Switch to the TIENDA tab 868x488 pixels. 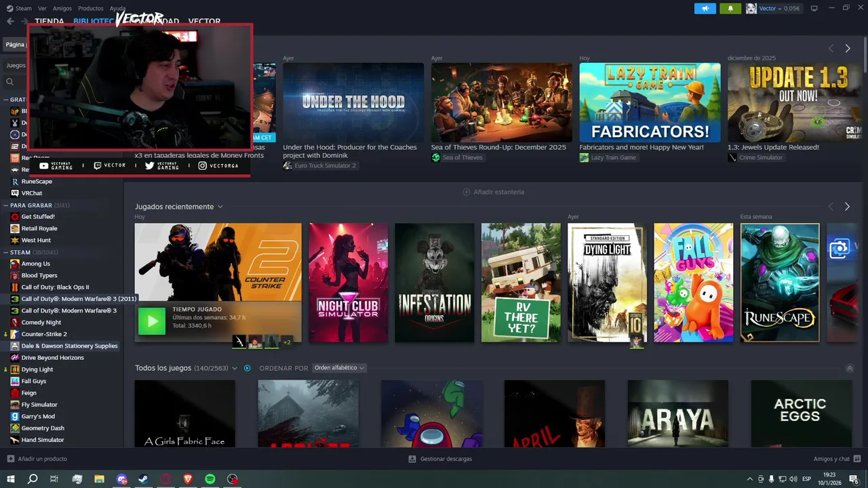(x=50, y=21)
